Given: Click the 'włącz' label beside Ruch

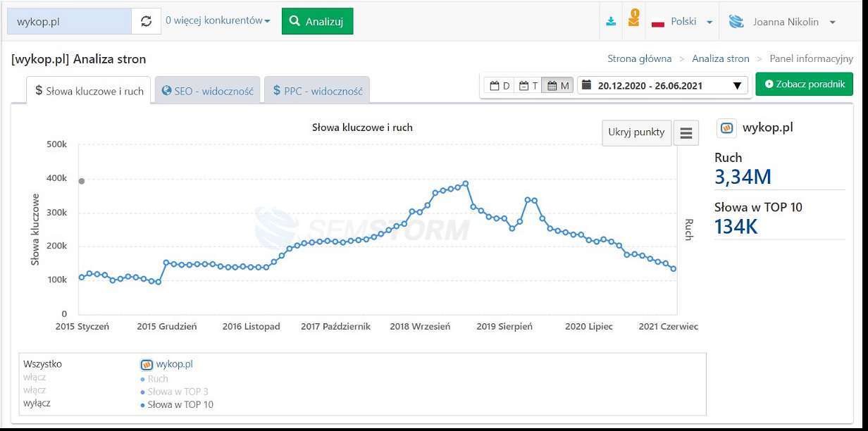Looking at the screenshot, I should tap(35, 377).
